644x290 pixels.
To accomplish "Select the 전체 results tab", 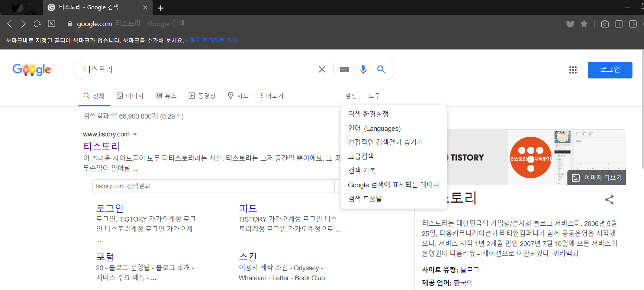I will 94,96.
